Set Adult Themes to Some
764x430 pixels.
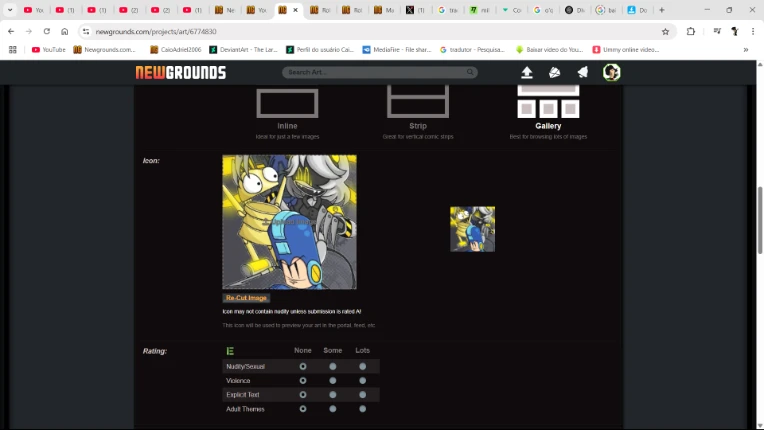tap(333, 409)
